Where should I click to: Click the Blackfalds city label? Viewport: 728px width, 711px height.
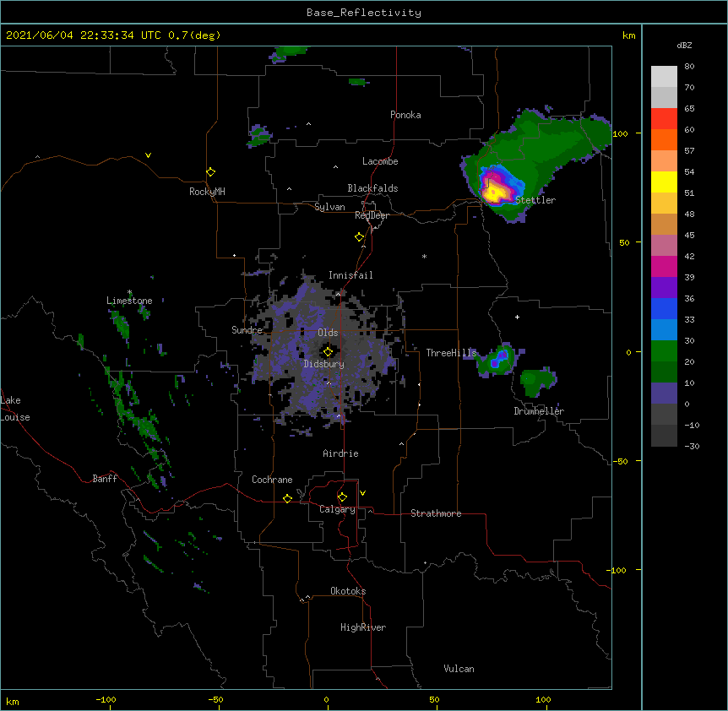pyautogui.click(x=372, y=188)
